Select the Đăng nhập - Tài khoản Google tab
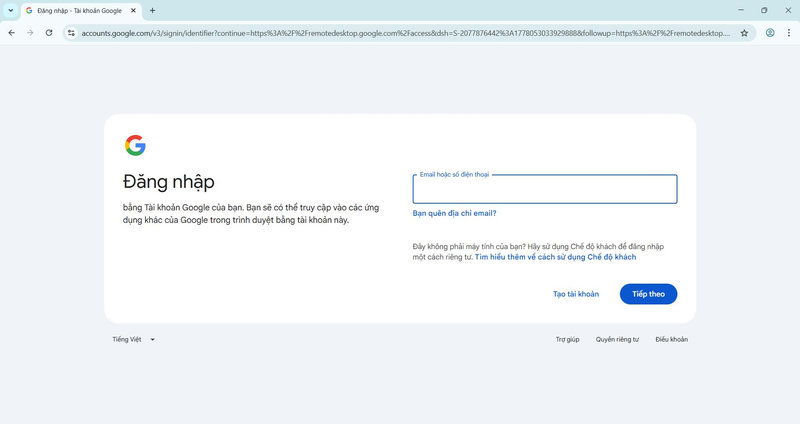This screenshot has height=424, width=800. (x=82, y=11)
